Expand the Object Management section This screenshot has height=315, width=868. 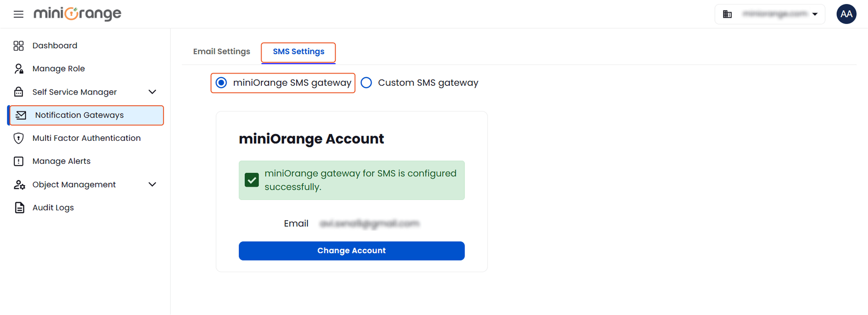click(x=153, y=185)
